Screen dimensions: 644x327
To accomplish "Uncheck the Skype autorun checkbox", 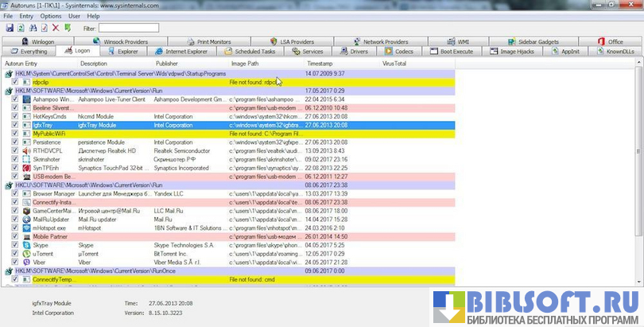I will pos(16,246).
